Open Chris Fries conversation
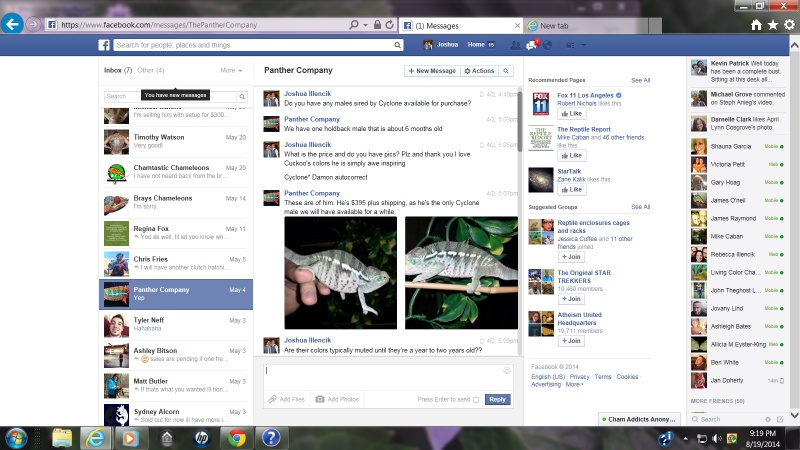Screen dimensions: 800x450 pyautogui.click(x=176, y=263)
